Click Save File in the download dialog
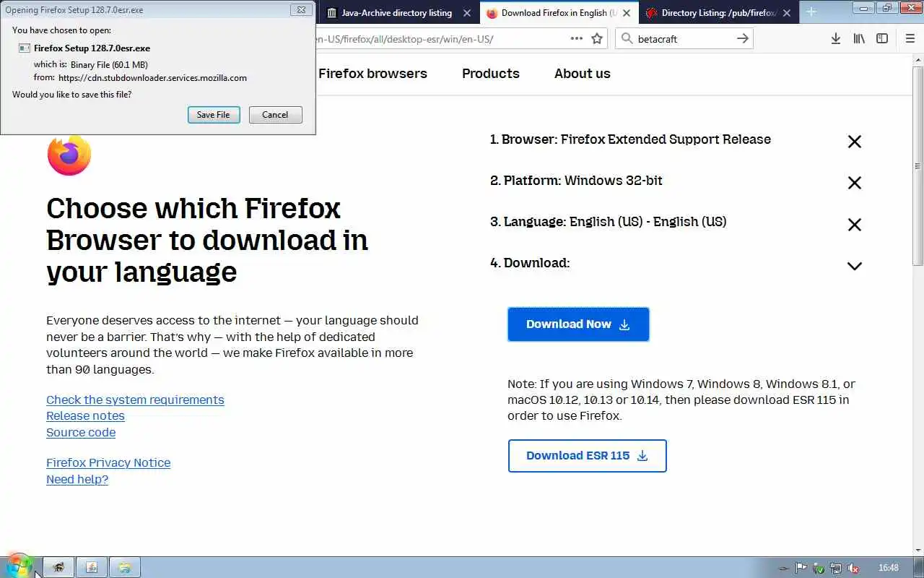Viewport: 924px width, 578px height. pyautogui.click(x=214, y=115)
